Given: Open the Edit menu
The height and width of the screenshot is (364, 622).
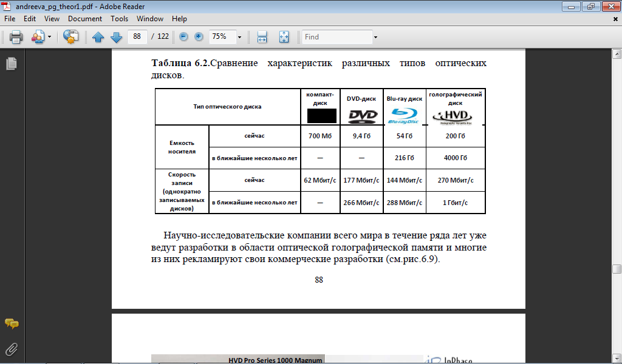Looking at the screenshot, I should tap(30, 19).
